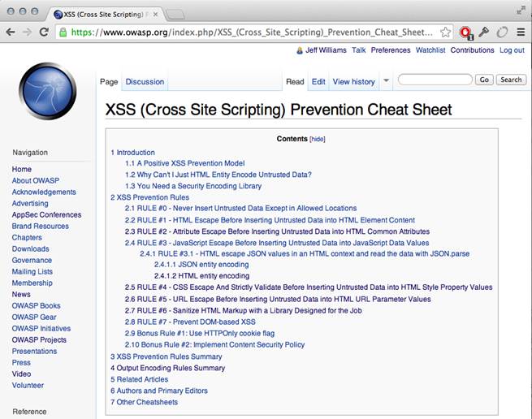Select the Edit tab
The height and width of the screenshot is (419, 532).
tap(318, 82)
